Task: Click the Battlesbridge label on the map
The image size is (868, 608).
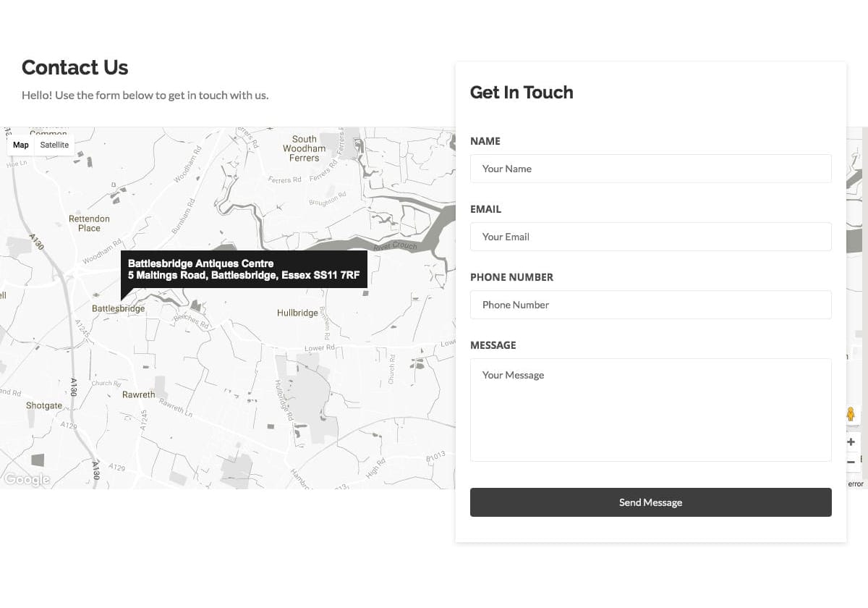Action: (x=118, y=308)
